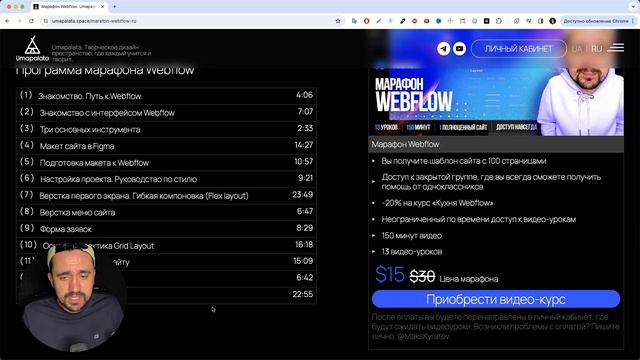
Task: Select lesson 7 Верстка первого экрана
Action: 167,196
